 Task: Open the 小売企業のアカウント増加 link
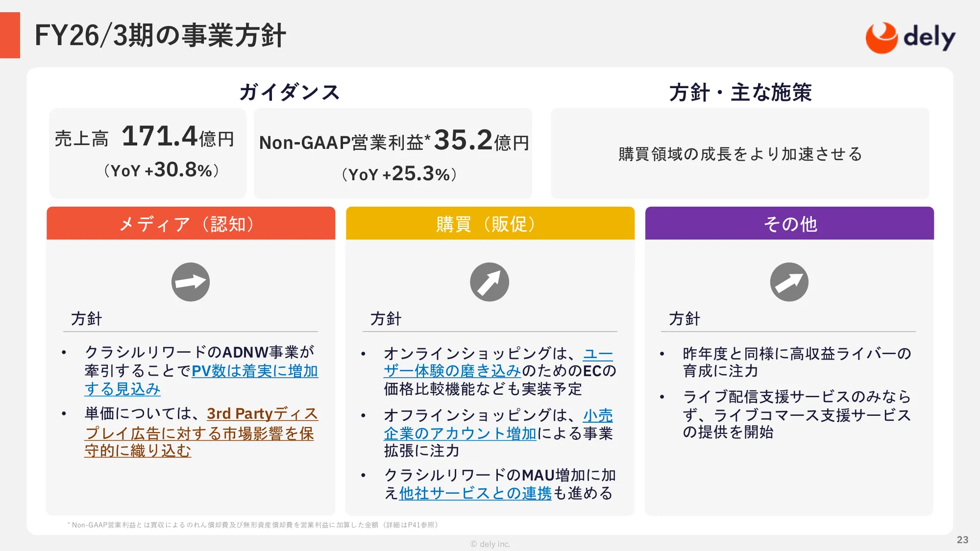(460, 433)
